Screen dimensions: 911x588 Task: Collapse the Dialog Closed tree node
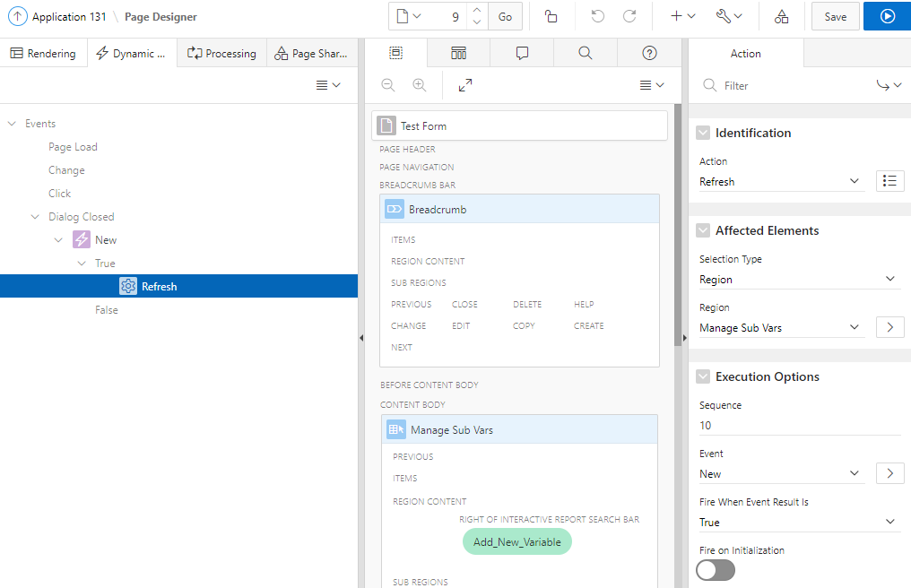pyautogui.click(x=35, y=216)
